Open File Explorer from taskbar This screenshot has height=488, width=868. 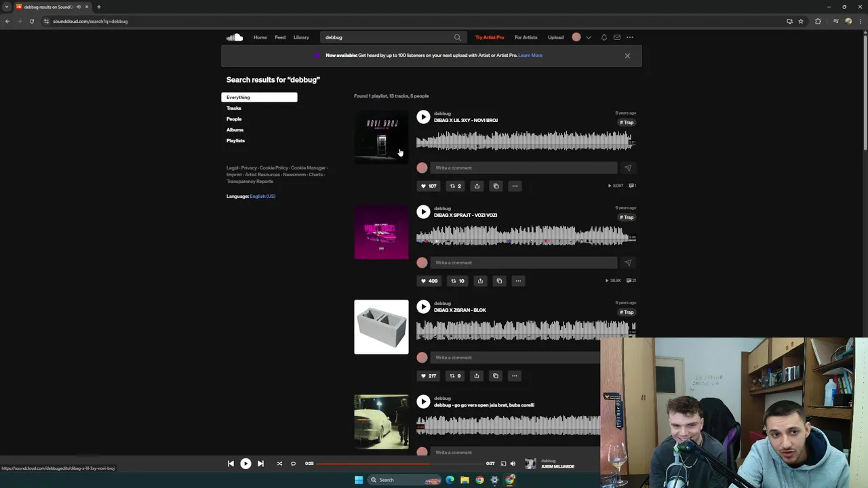coord(465,480)
